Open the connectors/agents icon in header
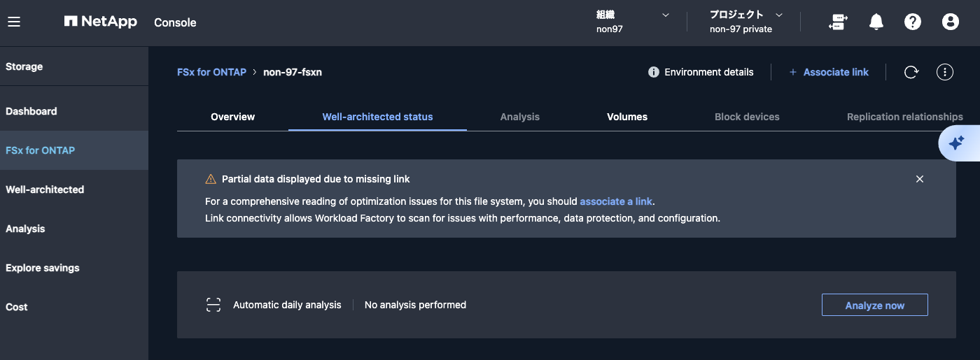The width and height of the screenshot is (980, 360). click(838, 22)
